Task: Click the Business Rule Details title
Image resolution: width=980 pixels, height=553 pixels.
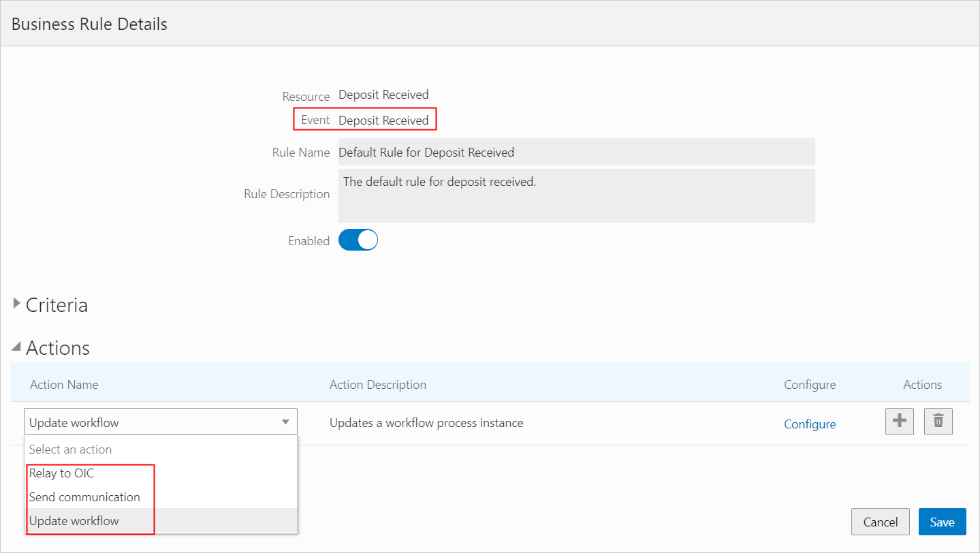Action: [x=89, y=25]
